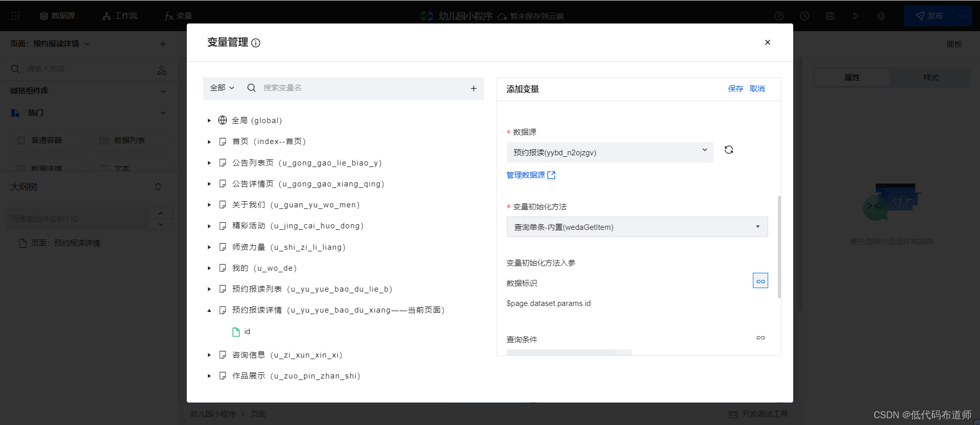Expand the 公告详情页 node
This screenshot has width=980, height=425.
tap(209, 184)
